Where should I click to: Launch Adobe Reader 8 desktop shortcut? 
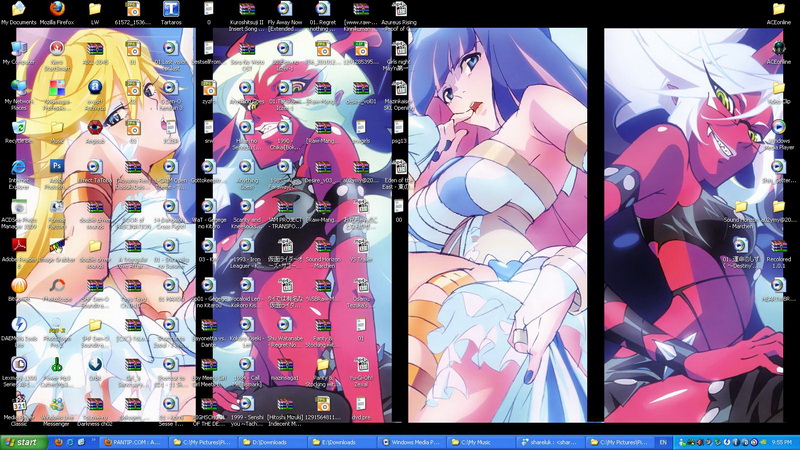[x=19, y=254]
